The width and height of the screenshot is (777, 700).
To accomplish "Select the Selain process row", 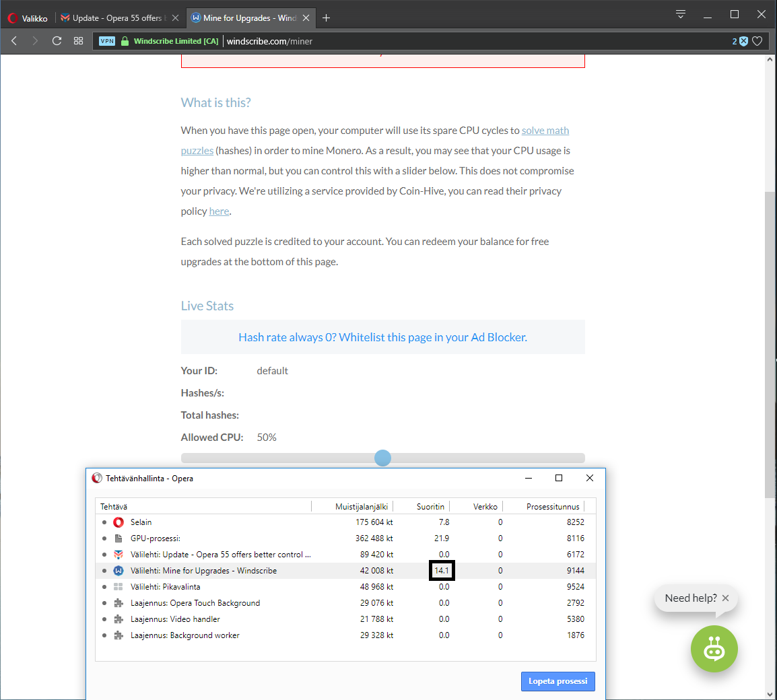I will (x=345, y=522).
